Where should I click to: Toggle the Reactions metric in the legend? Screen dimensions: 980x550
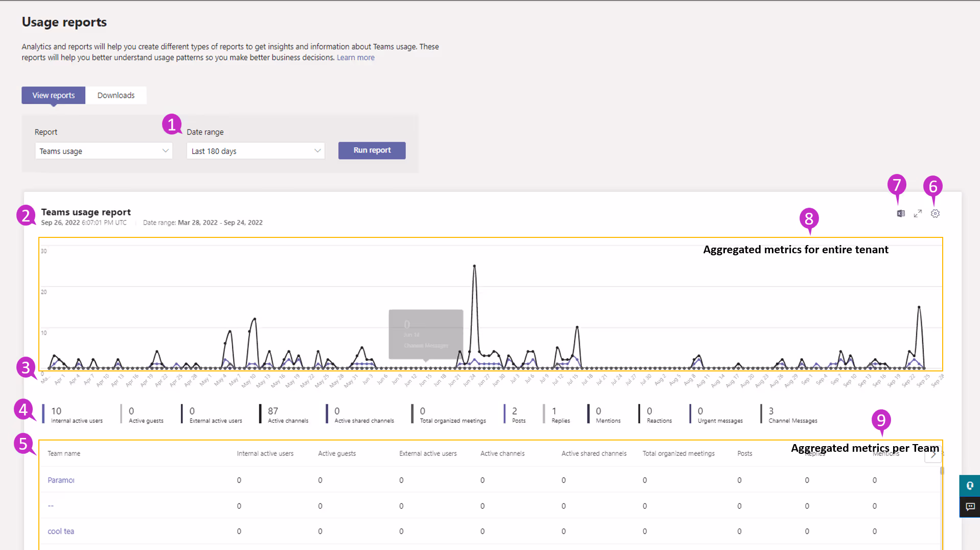(x=655, y=414)
